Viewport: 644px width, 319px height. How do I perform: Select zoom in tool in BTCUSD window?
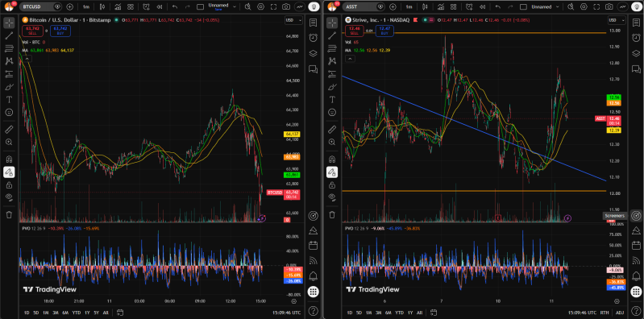pos(9,142)
